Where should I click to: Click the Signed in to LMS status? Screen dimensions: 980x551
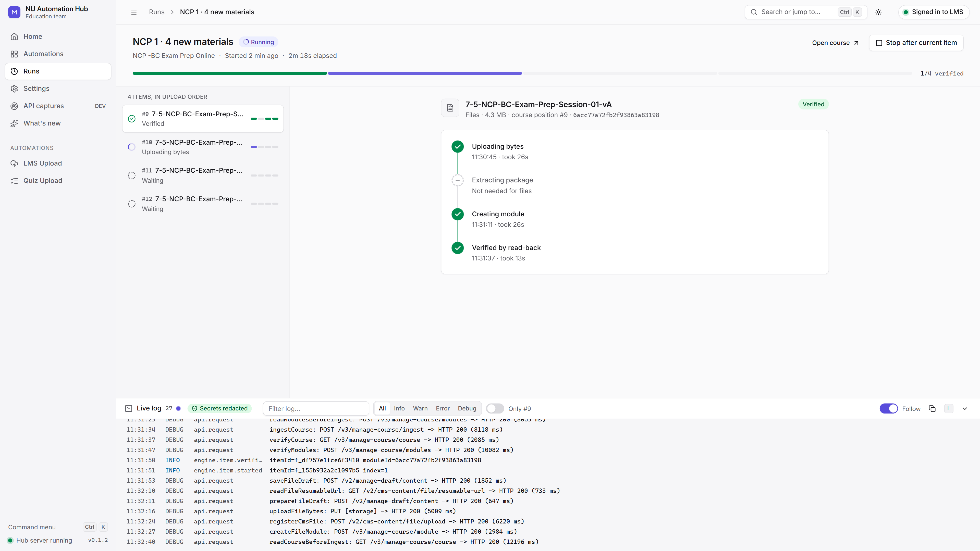934,12
